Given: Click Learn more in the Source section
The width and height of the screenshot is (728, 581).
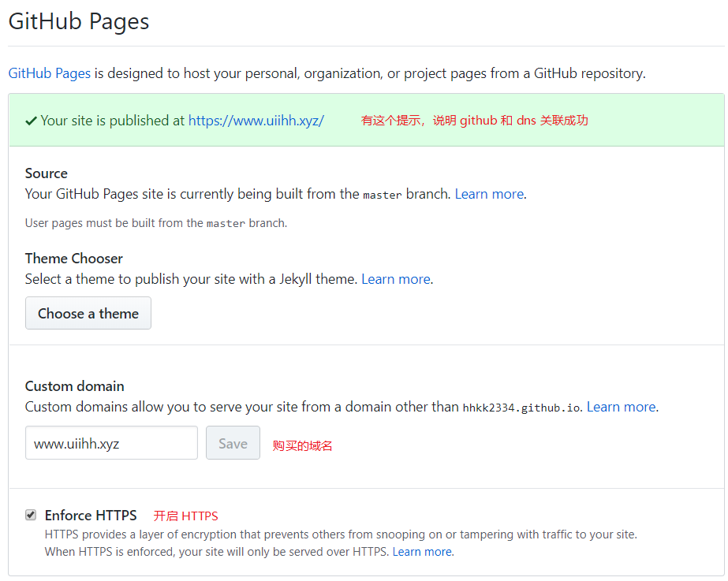Looking at the screenshot, I should pos(489,194).
